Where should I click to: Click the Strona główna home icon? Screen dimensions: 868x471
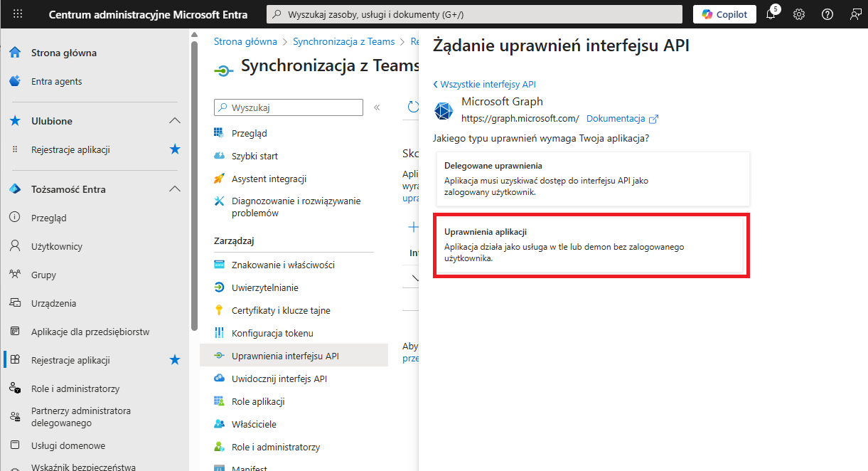(15, 53)
